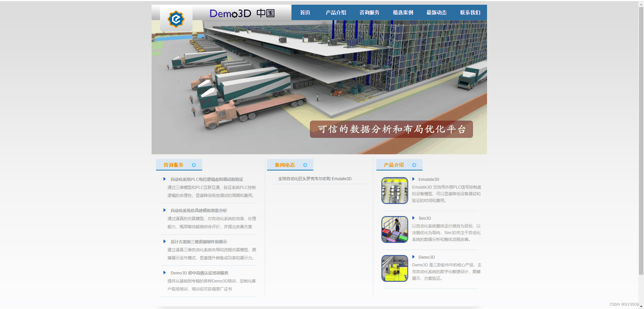This screenshot has height=309, width=644.
Task: Click description starting 通过三维模型和PLC互联互通
Action: pyautogui.click(x=212, y=192)
